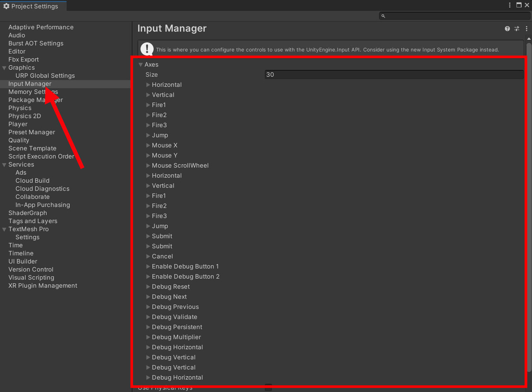The width and height of the screenshot is (532, 392).
Task: Click the settings search box
Action: 454,16
